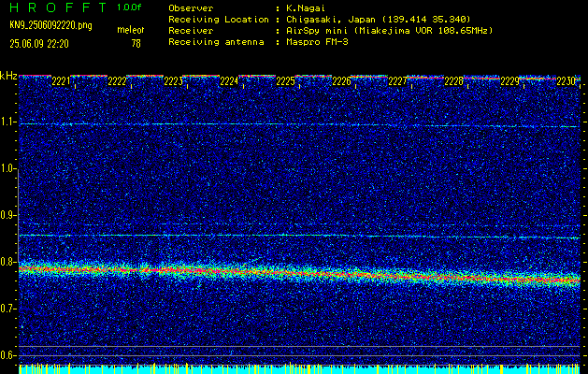
Task: Click the meteor count value 78
Action: pos(136,44)
